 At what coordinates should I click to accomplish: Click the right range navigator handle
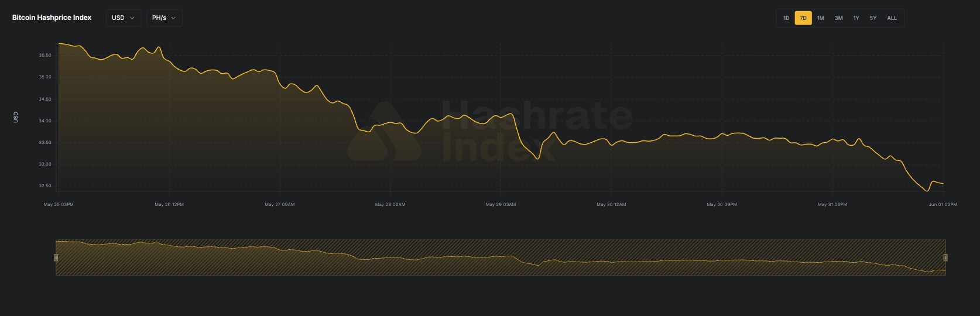[945, 257]
